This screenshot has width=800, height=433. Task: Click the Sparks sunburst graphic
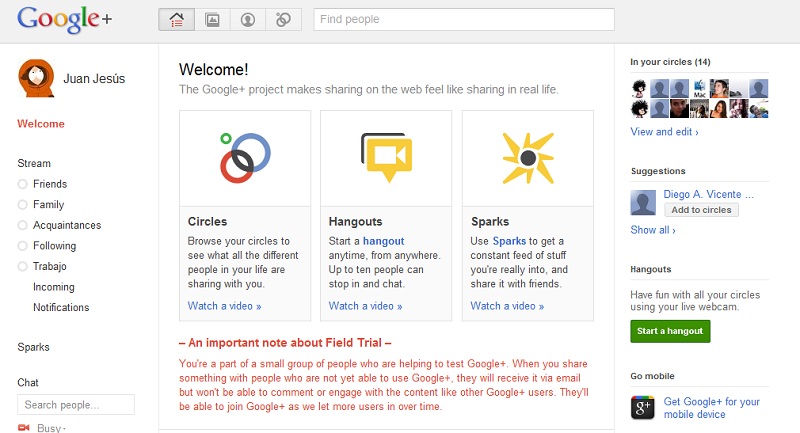tap(528, 158)
